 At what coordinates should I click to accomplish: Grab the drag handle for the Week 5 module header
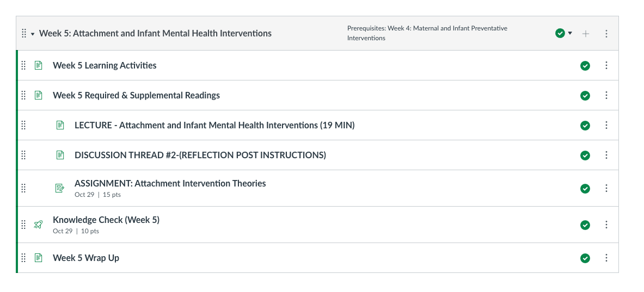click(24, 33)
